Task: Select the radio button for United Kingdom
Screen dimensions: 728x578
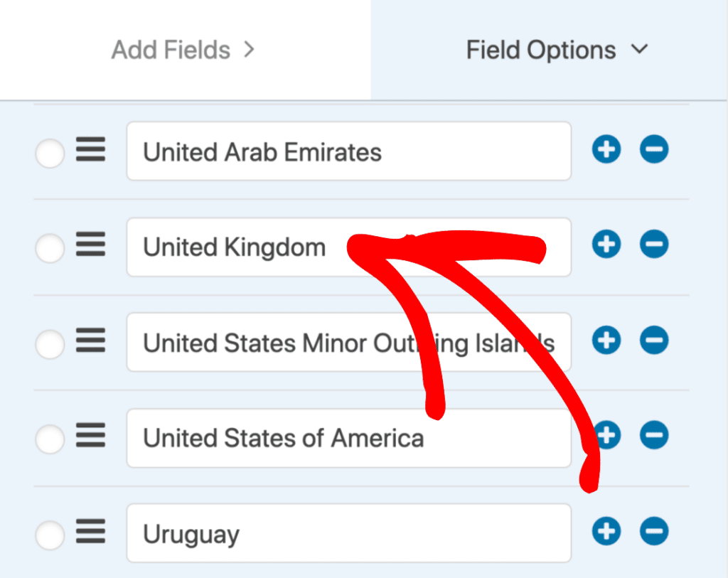Action: (x=50, y=249)
